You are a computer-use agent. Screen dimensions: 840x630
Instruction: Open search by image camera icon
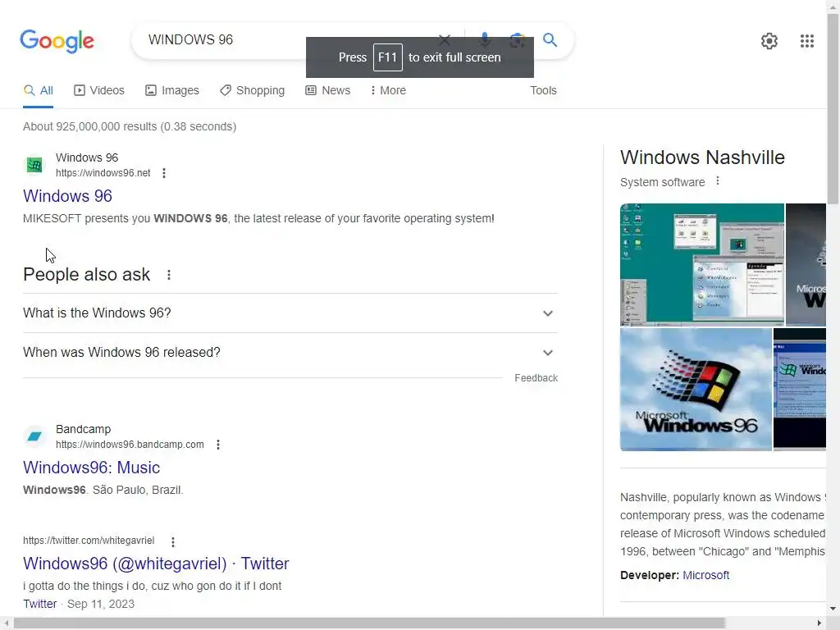tap(517, 39)
